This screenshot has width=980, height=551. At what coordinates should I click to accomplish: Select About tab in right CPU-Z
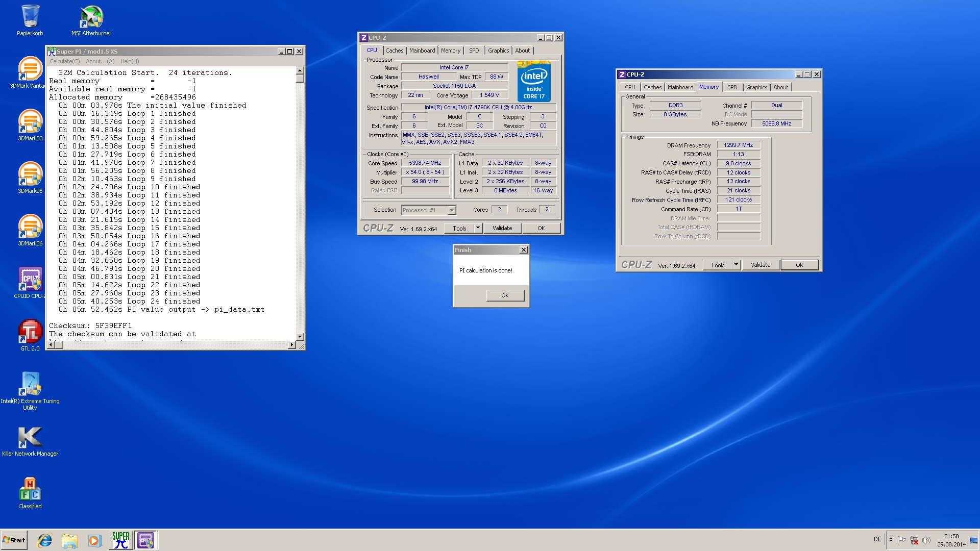(x=780, y=87)
